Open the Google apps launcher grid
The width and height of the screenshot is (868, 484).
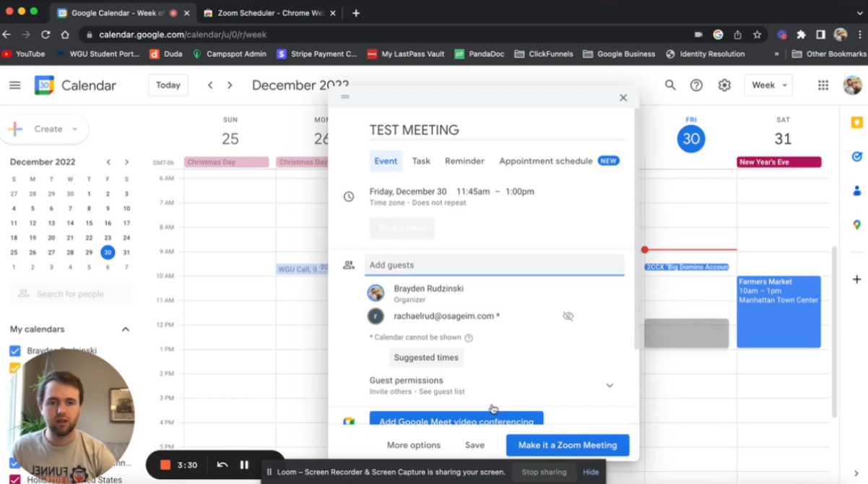[x=823, y=85]
